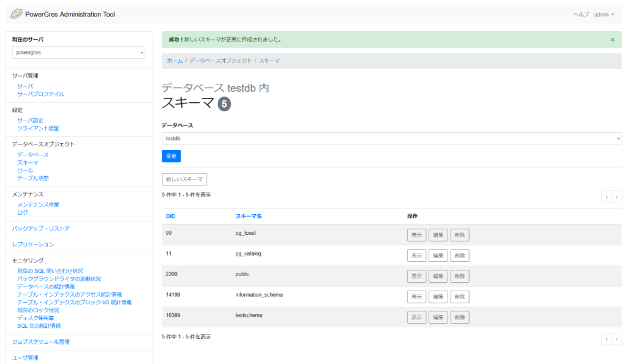
Task: Click 編集 for testschema row
Action: click(x=438, y=318)
